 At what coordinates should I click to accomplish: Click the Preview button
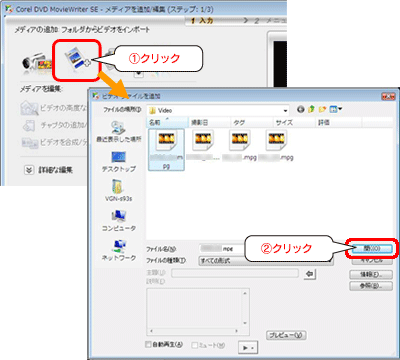286,335
